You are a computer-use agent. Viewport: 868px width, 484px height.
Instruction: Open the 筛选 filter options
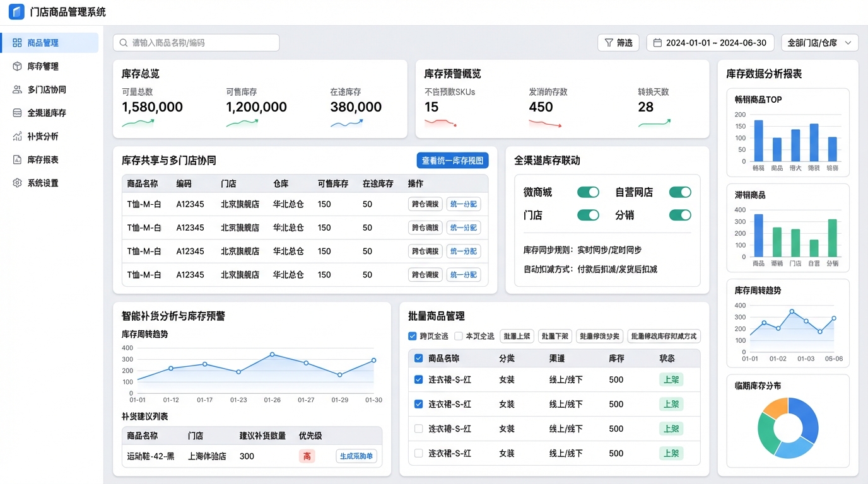click(618, 43)
